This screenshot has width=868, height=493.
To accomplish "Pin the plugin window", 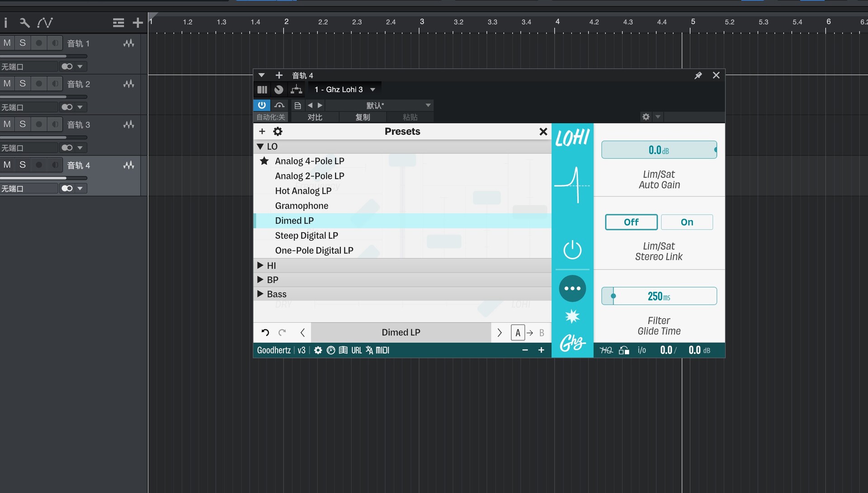I will (x=698, y=75).
